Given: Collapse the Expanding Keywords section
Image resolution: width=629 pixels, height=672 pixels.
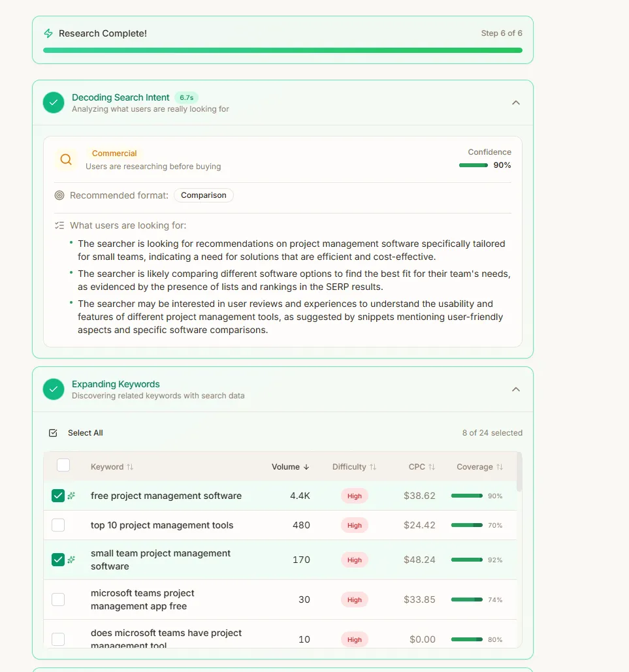Looking at the screenshot, I should coord(515,389).
